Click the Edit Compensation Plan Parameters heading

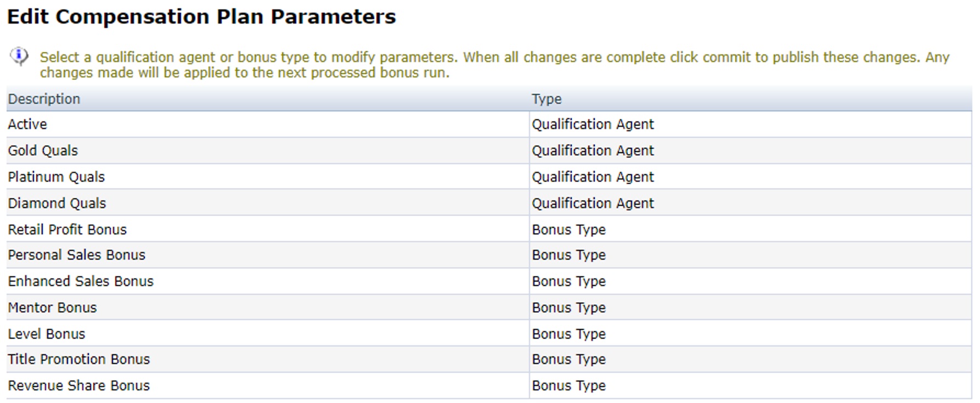coord(201,17)
